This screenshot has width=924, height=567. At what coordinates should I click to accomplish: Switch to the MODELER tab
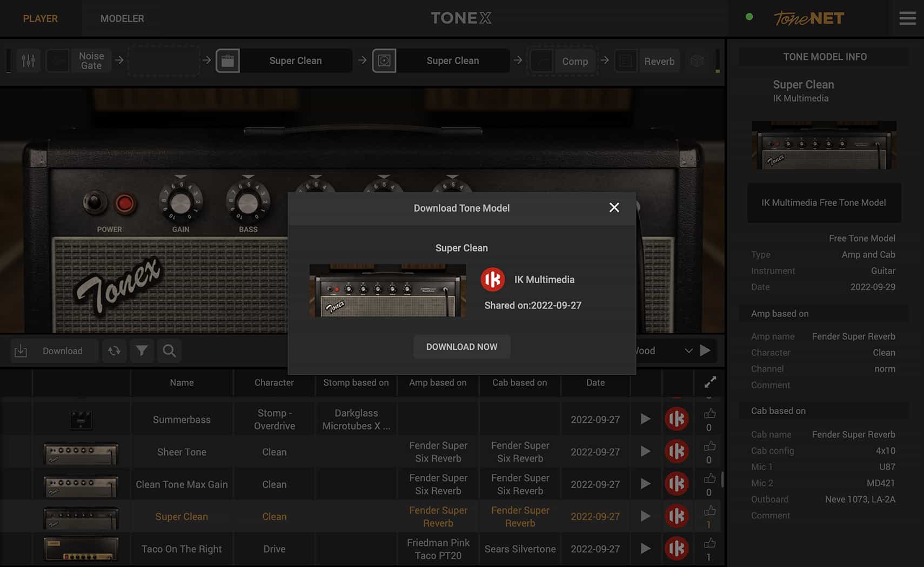coord(122,18)
